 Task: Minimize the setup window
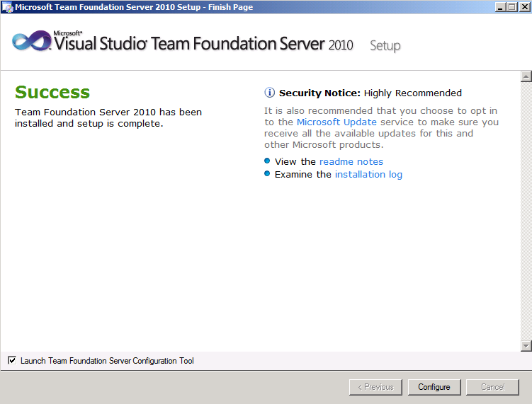click(500, 7)
